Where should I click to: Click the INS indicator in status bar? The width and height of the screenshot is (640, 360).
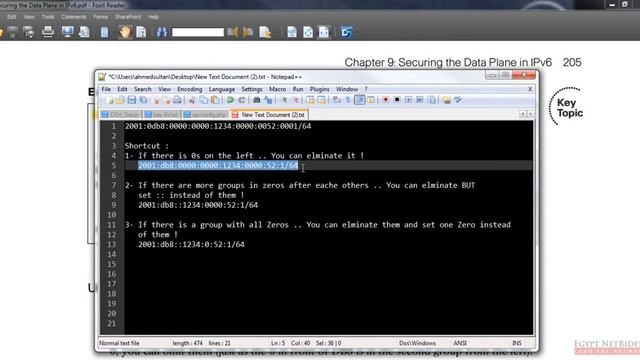(x=517, y=343)
